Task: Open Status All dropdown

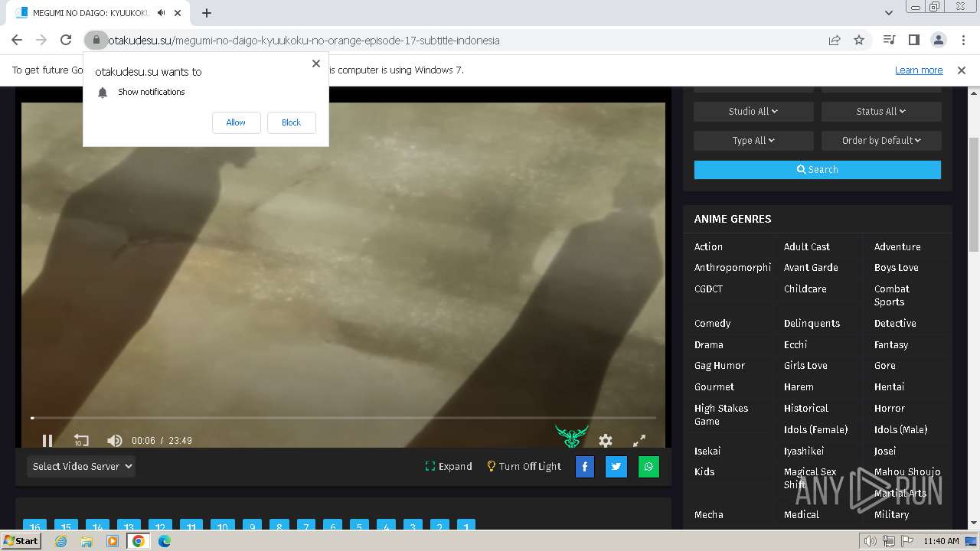Action: coord(881,111)
